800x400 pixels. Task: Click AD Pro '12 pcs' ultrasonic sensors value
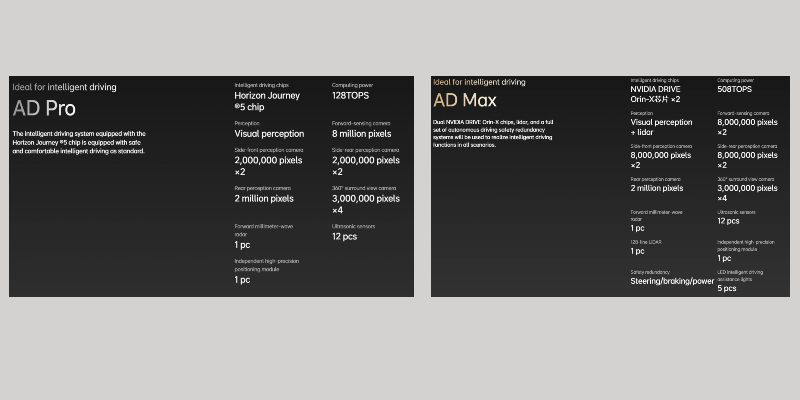point(344,236)
